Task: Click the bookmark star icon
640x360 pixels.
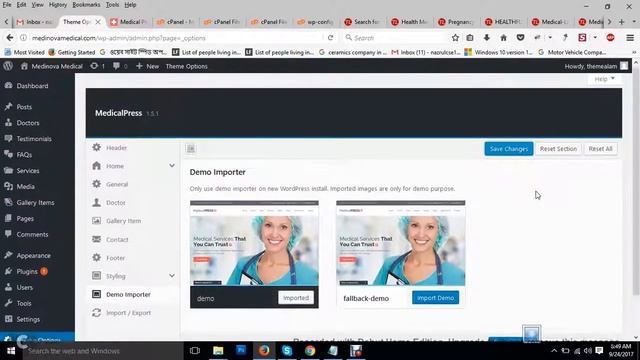Action: tap(455, 38)
